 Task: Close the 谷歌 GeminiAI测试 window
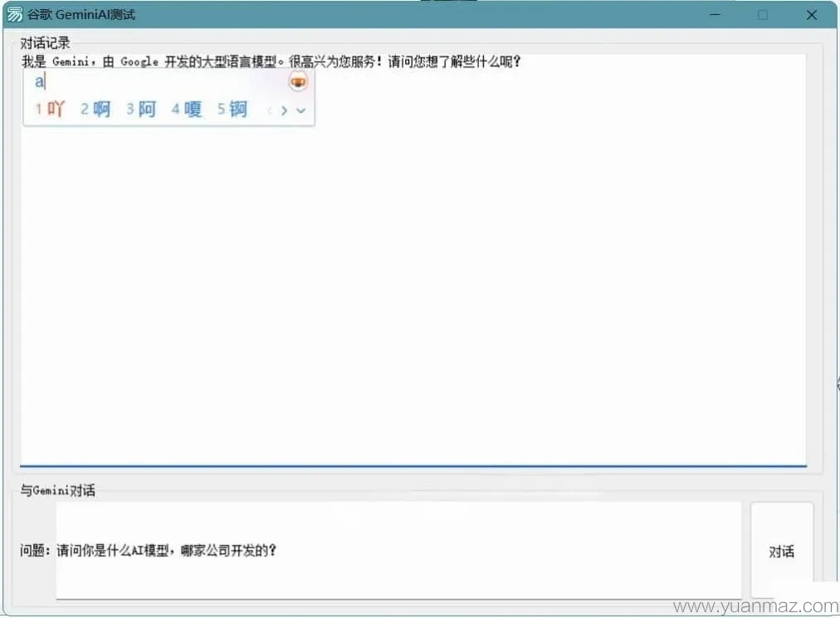tap(812, 14)
